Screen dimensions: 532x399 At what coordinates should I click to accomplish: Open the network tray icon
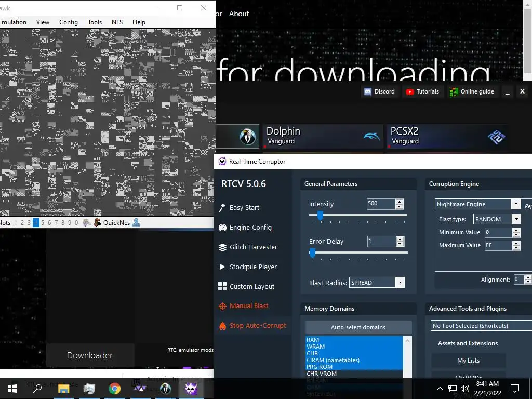click(453, 389)
